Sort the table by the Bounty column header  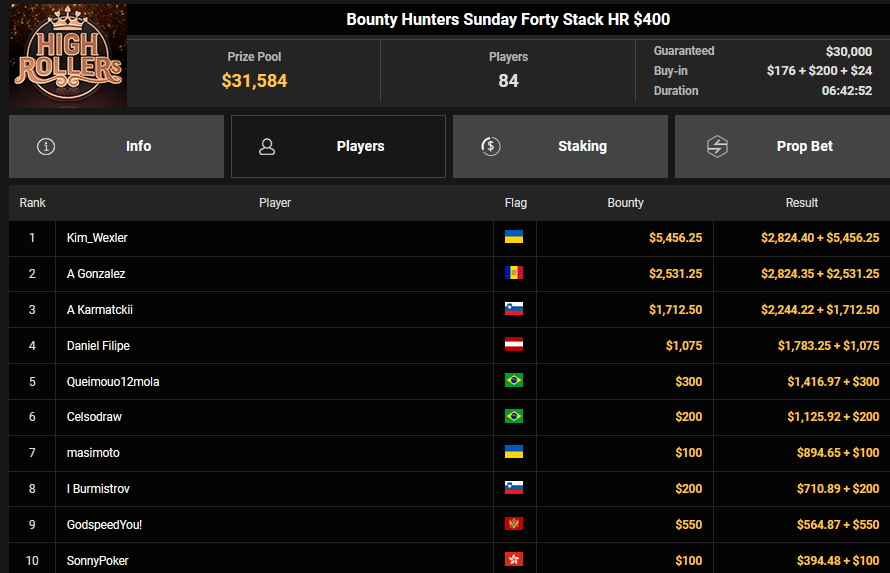625,203
